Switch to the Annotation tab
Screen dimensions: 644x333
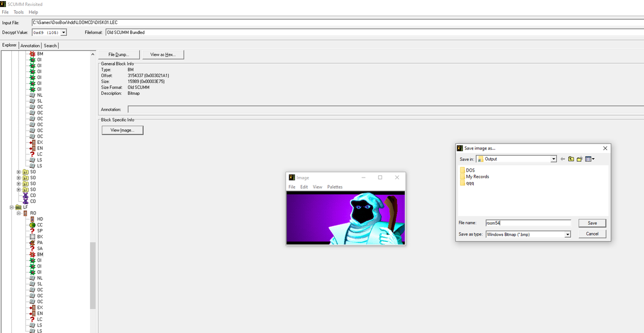click(30, 46)
